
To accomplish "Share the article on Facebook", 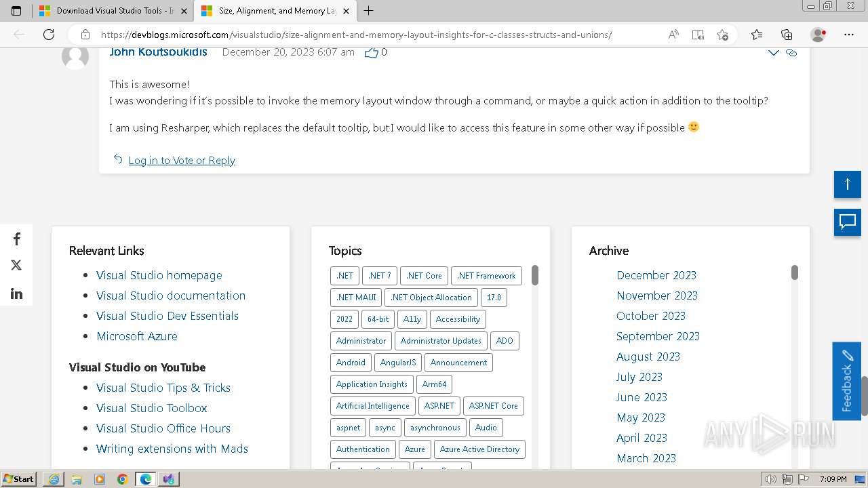I will (16, 239).
